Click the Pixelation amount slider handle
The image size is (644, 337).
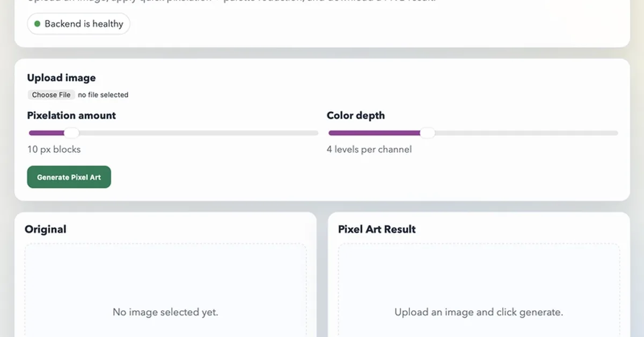click(x=72, y=133)
